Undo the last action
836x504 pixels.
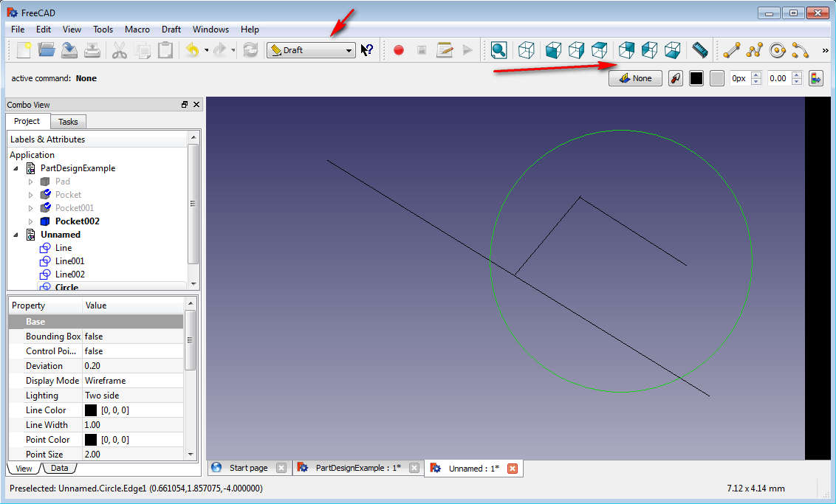[x=192, y=50]
